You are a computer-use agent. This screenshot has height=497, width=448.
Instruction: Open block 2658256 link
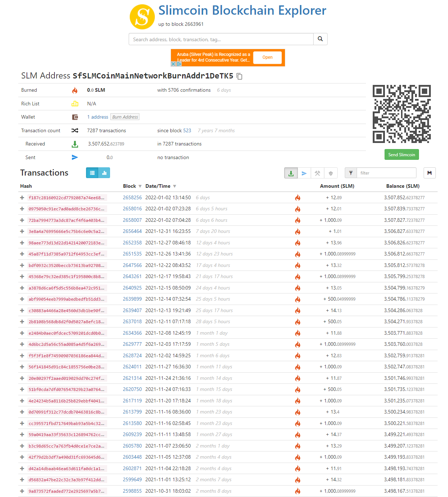click(132, 197)
